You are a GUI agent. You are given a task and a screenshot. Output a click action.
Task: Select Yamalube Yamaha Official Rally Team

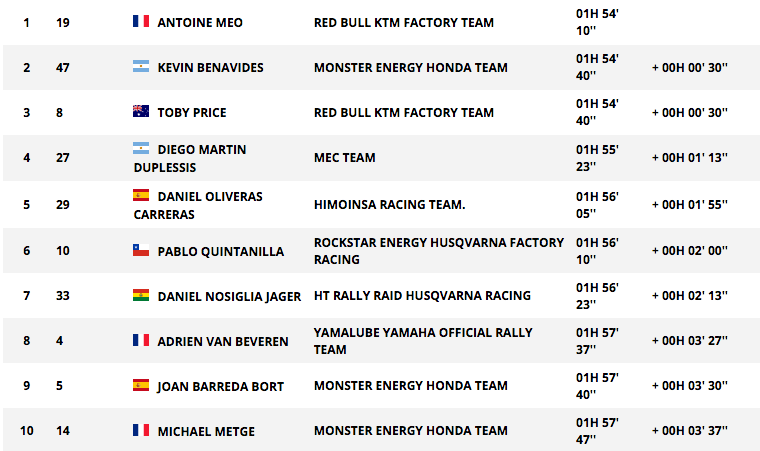coord(423,341)
